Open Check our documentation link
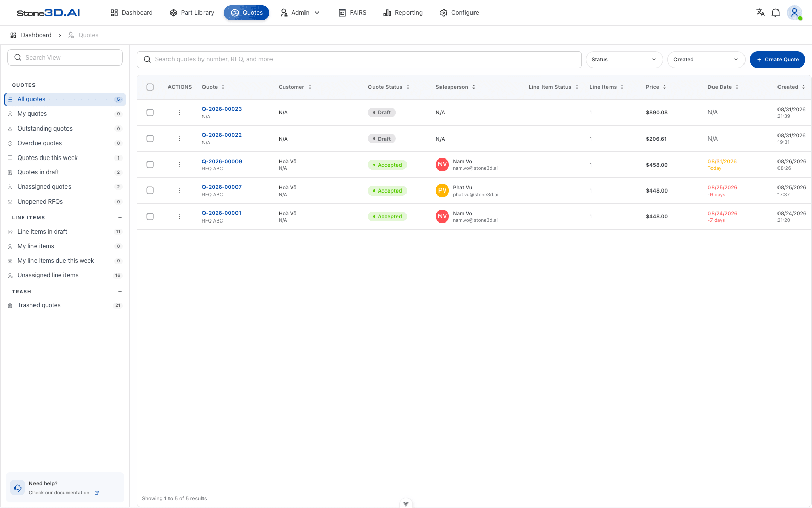 coord(64,493)
